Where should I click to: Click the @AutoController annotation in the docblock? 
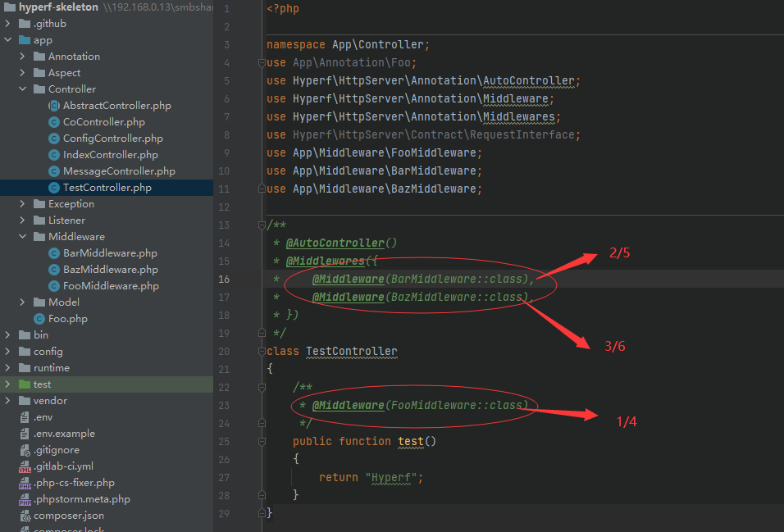(335, 243)
